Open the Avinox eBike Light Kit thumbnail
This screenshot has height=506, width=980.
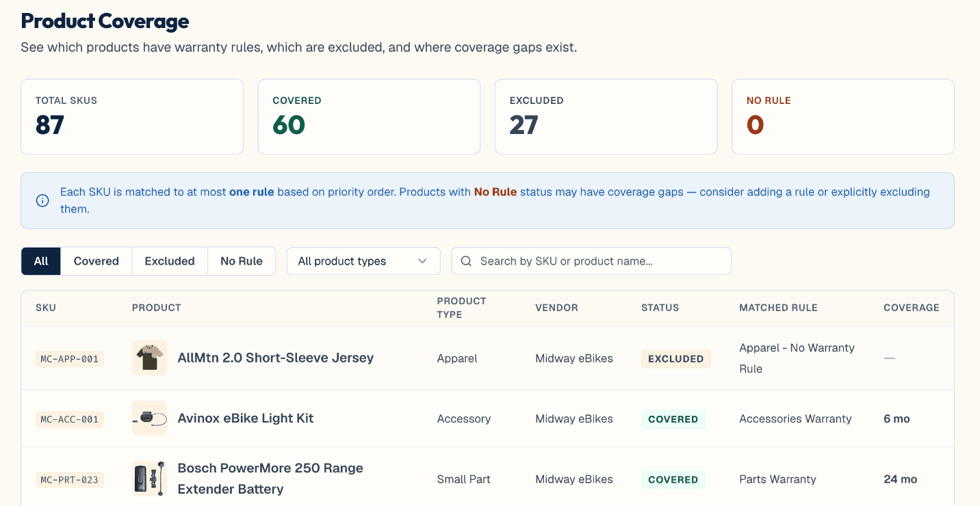click(x=149, y=418)
